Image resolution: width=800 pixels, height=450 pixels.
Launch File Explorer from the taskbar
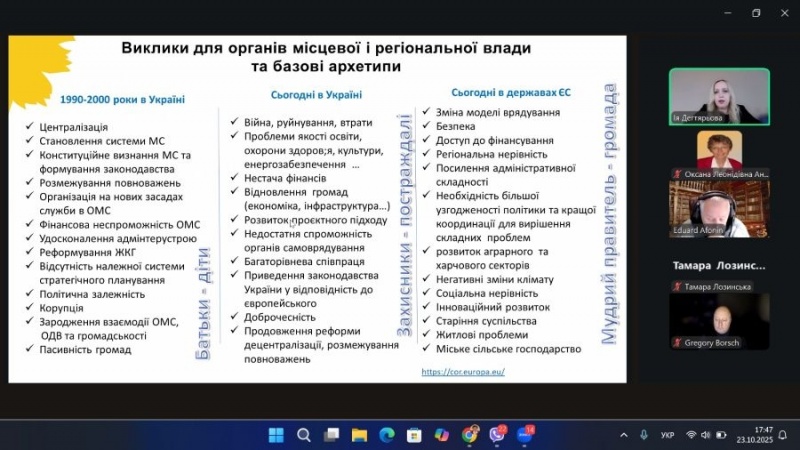pos(359,435)
